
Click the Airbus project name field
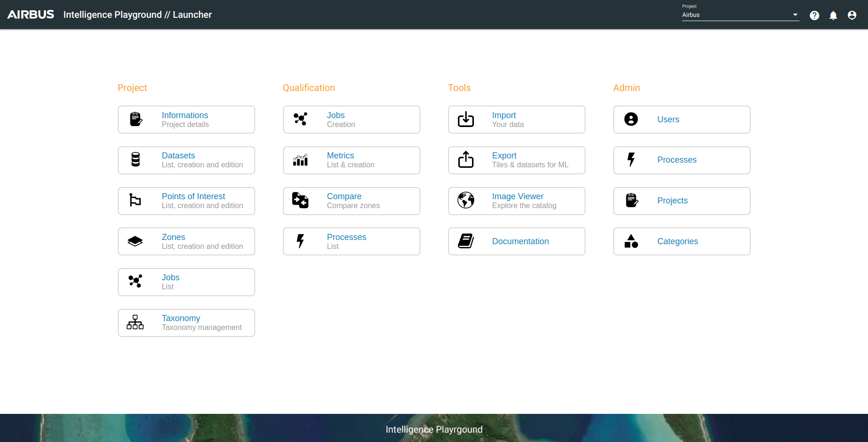[740, 15]
